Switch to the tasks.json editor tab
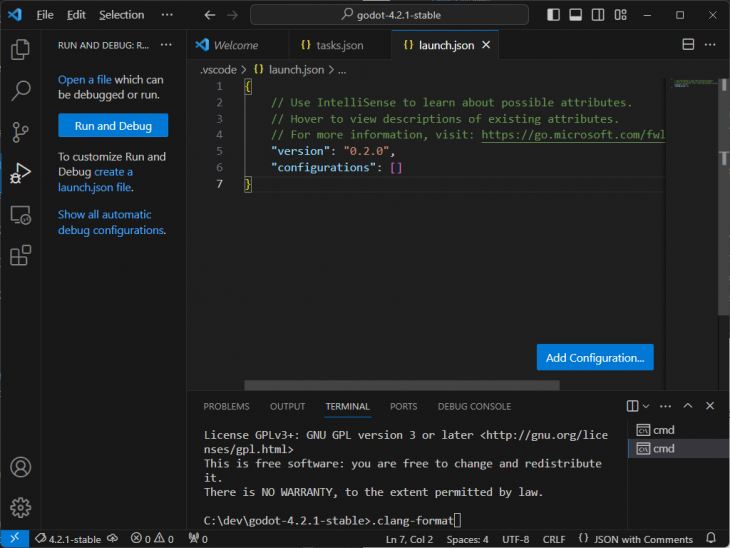The width and height of the screenshot is (730, 548). click(333, 45)
